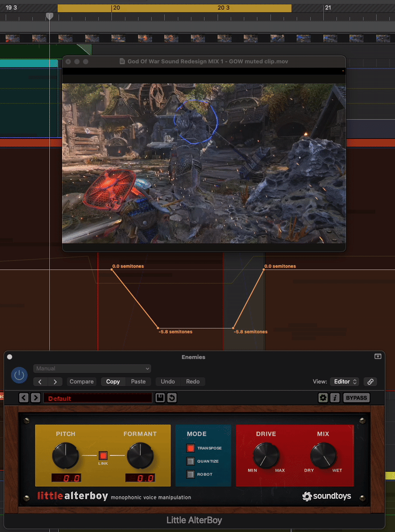Click the movie window title text
Image resolution: width=395 pixels, height=532 pixels.
pyautogui.click(x=208, y=61)
